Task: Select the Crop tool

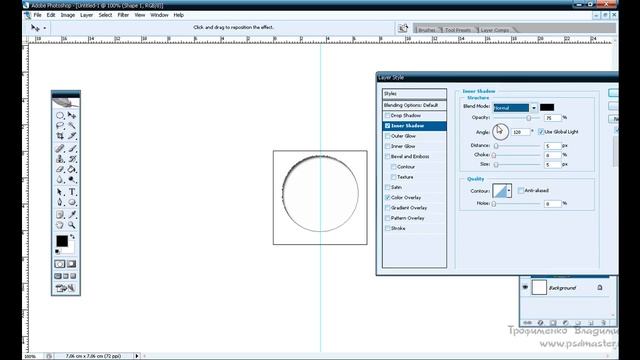Action: [x=60, y=136]
